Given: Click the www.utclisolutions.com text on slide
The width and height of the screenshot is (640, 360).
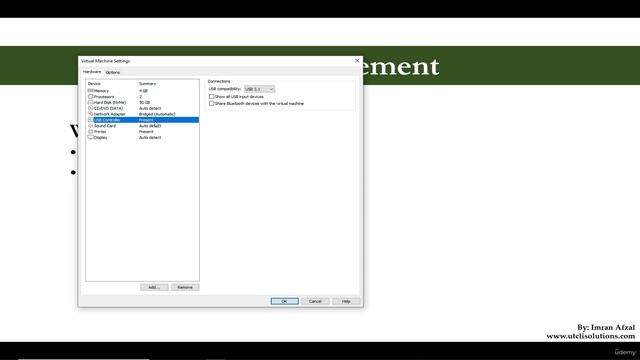Looking at the screenshot, I should 591,336.
